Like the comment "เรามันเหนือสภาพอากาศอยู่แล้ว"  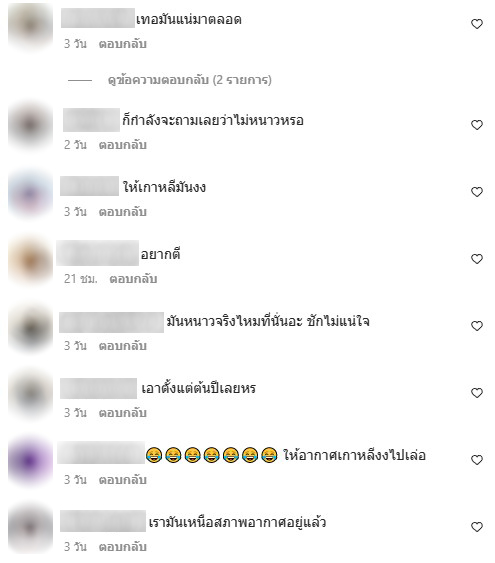477,527
